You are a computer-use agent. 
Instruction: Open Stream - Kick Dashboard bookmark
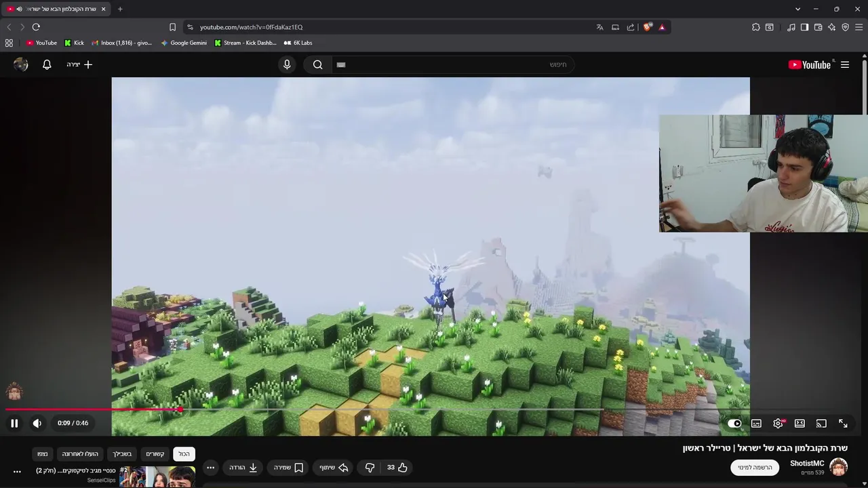[245, 43]
